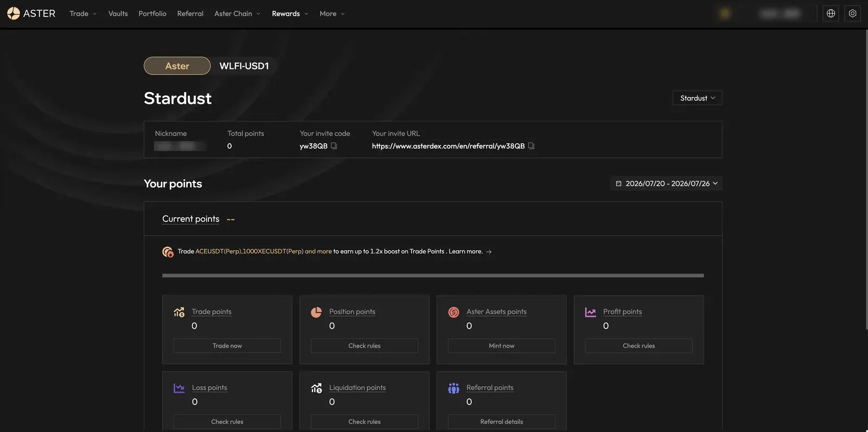Switch to the WLFI-USD1 tab
Viewport: 868px width, 432px height.
(x=244, y=66)
